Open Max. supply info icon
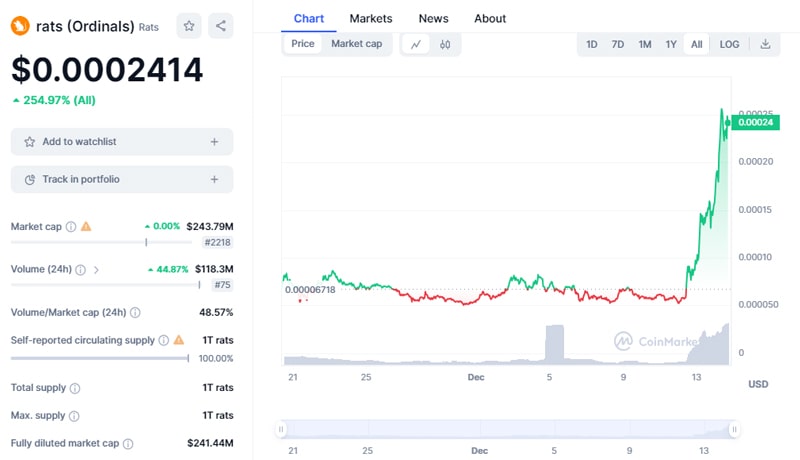The height and width of the screenshot is (460, 800). tap(74, 416)
